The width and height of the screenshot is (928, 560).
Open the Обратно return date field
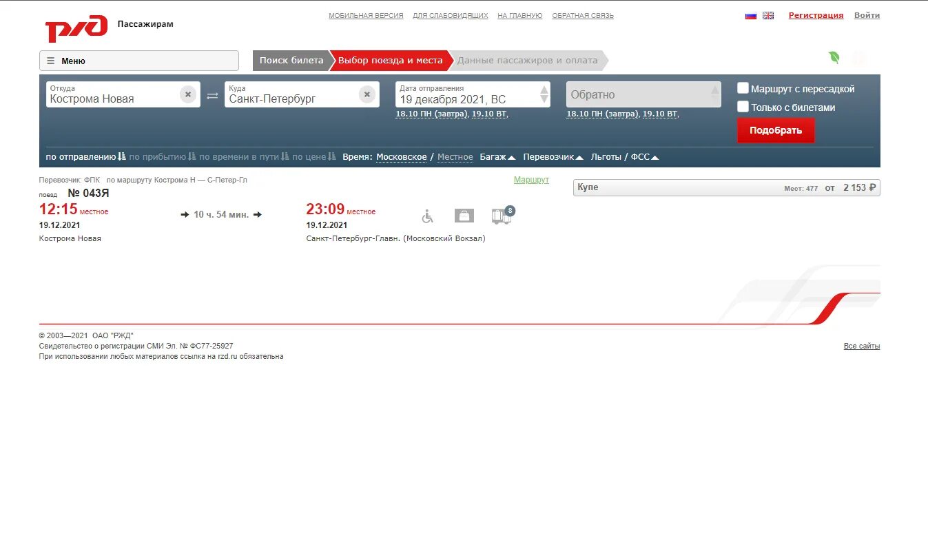click(x=643, y=94)
